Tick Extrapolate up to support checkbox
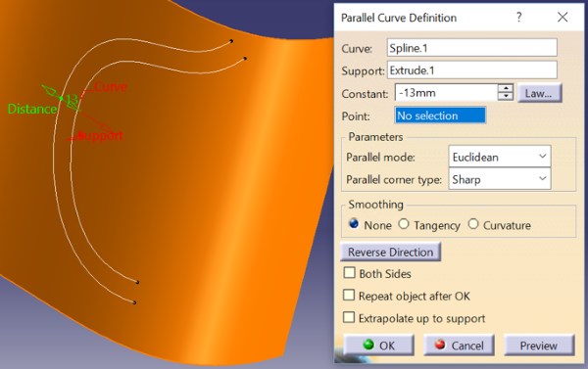Screen dimensions: 588x369 tap(349, 318)
